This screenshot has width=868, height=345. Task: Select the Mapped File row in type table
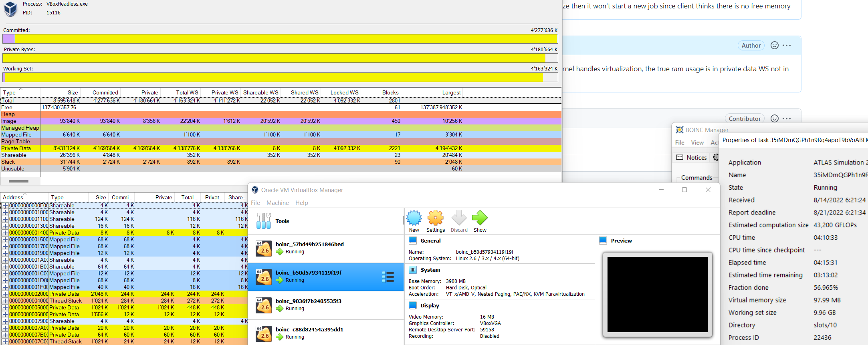tap(281, 134)
